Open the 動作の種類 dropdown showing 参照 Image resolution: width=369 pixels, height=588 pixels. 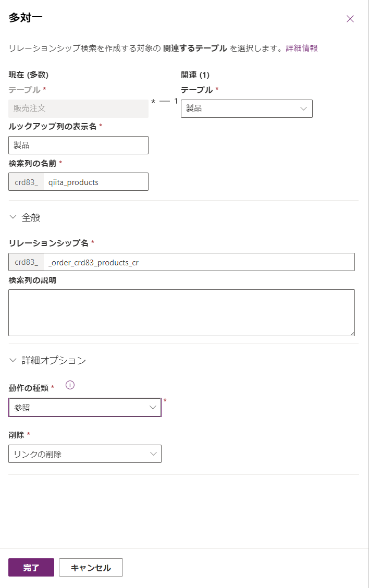83,407
